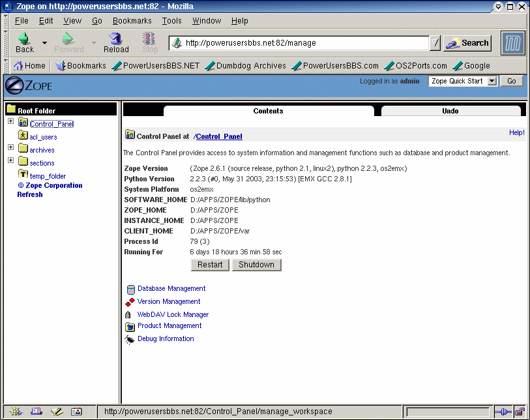Open the Edit menu
This screenshot has height=420, width=530.
tap(46, 21)
